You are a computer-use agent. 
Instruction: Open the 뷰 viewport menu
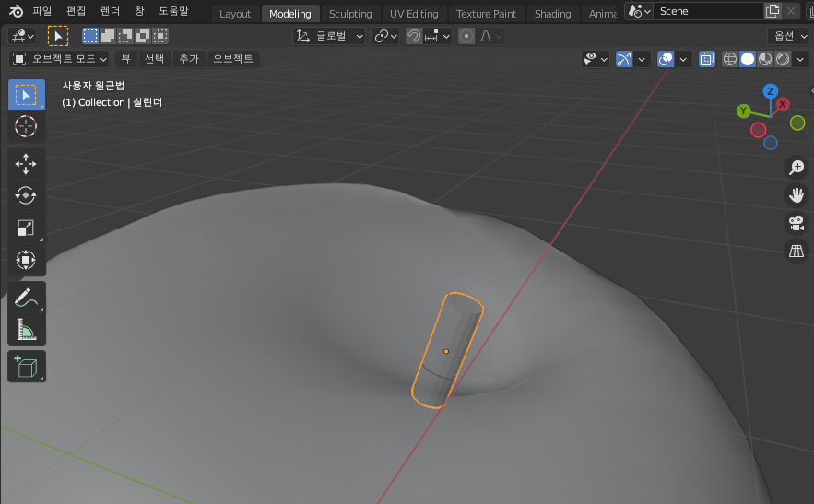coord(125,59)
